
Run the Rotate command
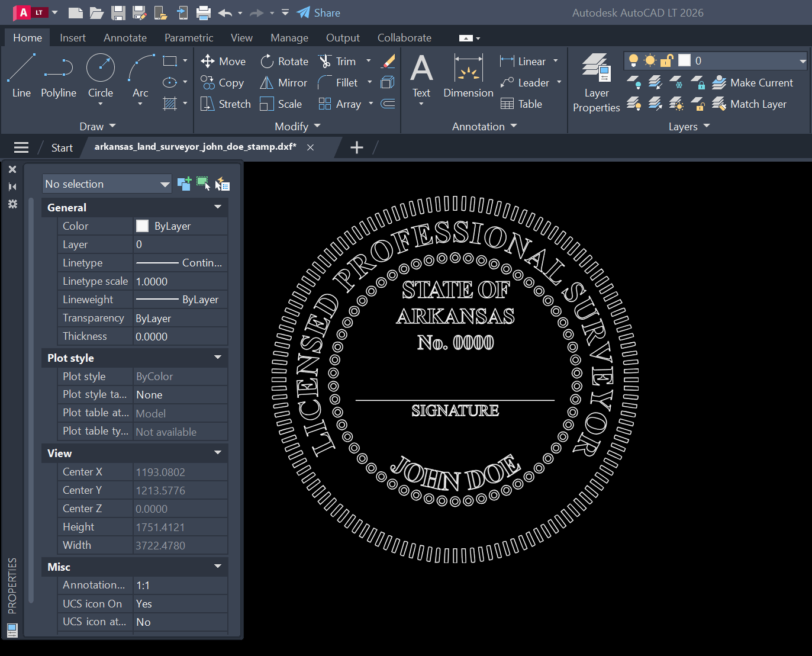(284, 61)
